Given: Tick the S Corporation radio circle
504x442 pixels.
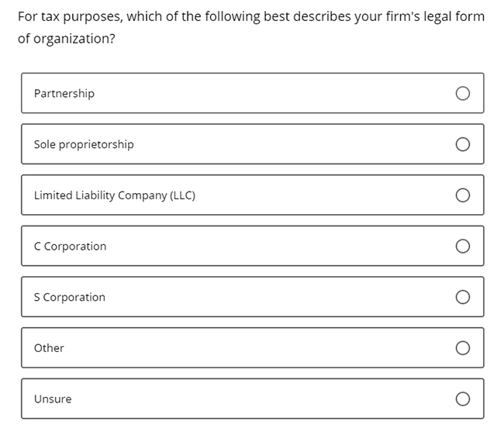Looking at the screenshot, I should click(x=463, y=297).
